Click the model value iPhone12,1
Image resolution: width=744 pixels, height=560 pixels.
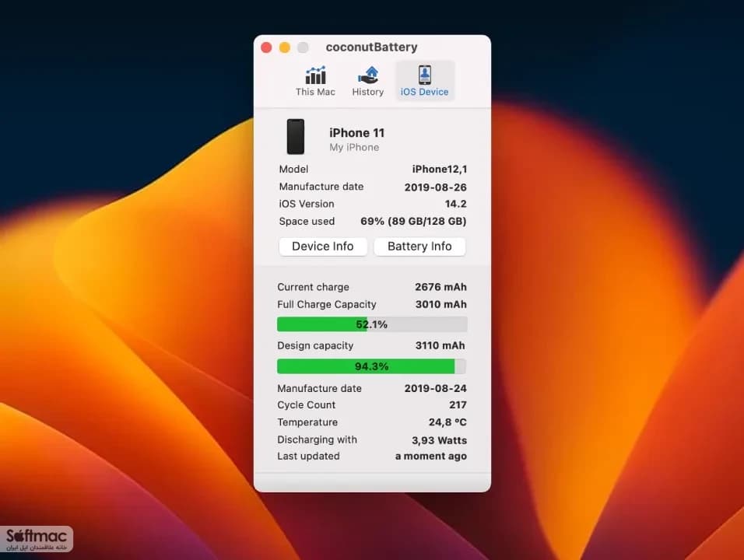coord(440,170)
